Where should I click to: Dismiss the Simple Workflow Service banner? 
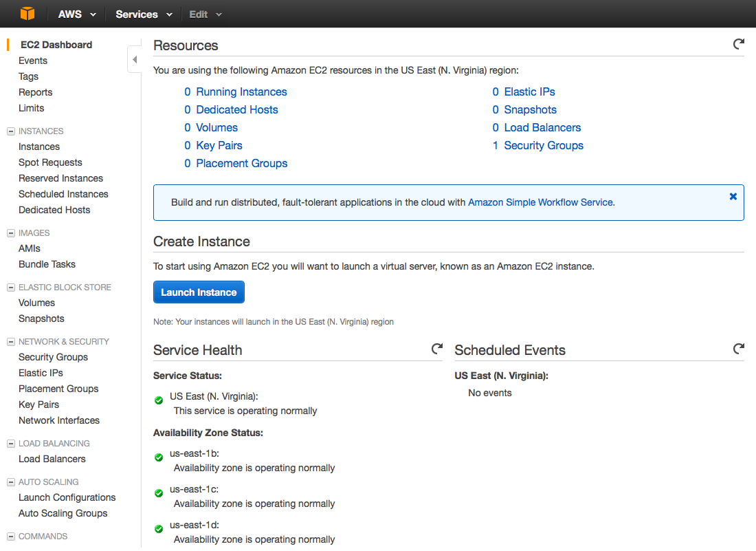tap(733, 196)
